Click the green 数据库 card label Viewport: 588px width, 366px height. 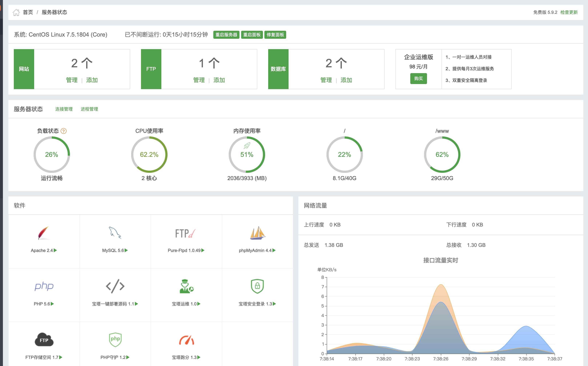(278, 69)
